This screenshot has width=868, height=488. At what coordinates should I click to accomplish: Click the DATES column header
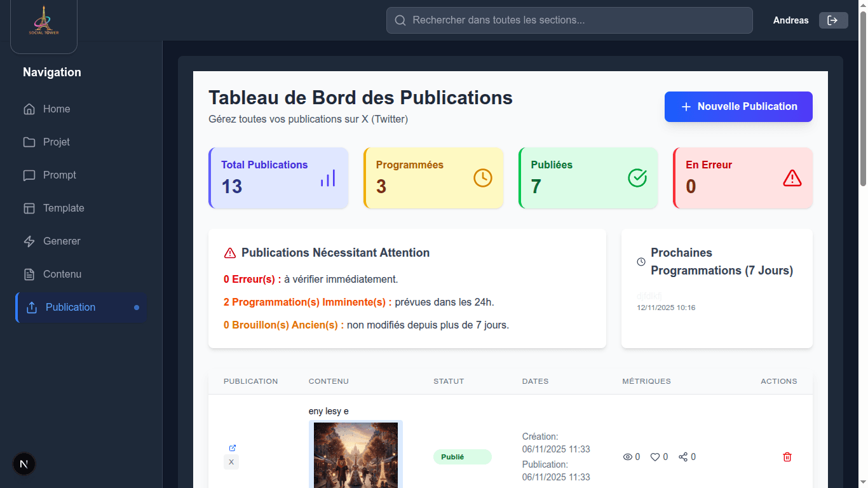[x=535, y=381]
